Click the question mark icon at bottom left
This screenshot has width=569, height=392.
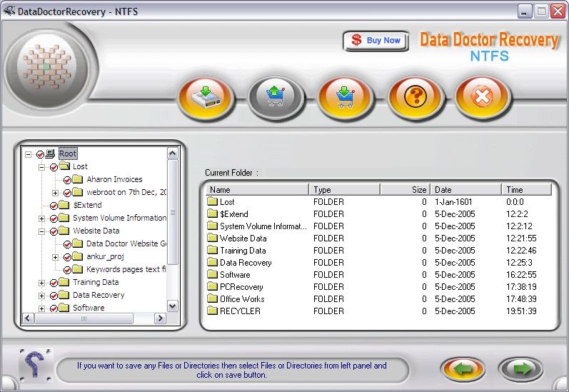point(35,365)
